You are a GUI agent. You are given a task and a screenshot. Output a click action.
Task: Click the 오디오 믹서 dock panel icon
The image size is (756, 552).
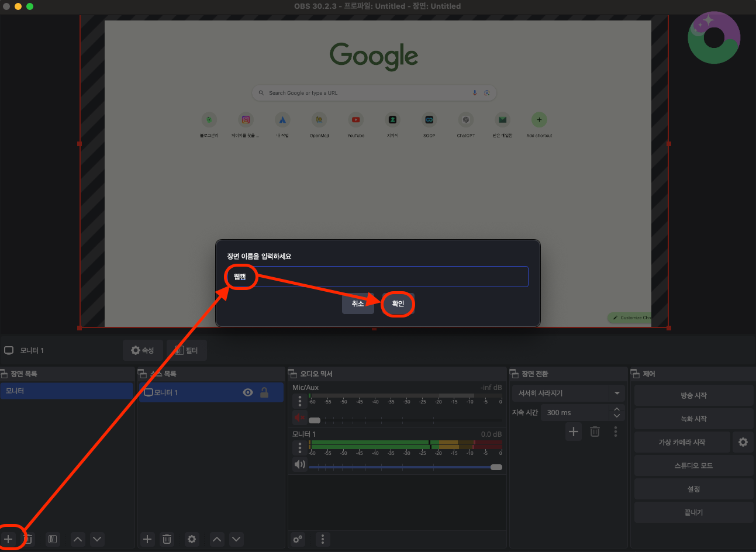pos(292,374)
